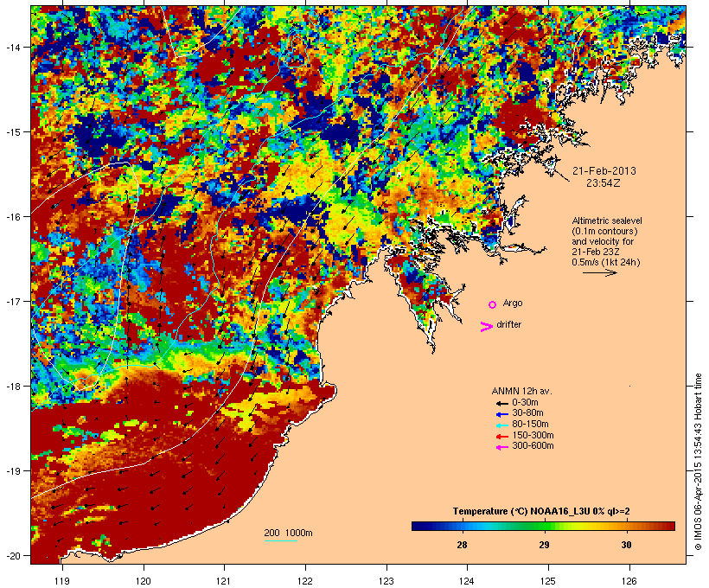
Task: Click the red 150-300m legend arrow
Action: pyautogui.click(x=501, y=437)
